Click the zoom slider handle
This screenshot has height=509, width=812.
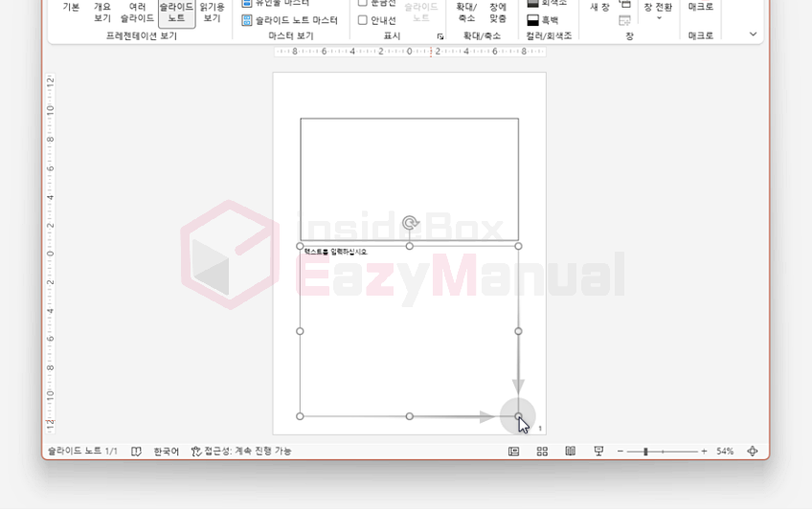(645, 452)
